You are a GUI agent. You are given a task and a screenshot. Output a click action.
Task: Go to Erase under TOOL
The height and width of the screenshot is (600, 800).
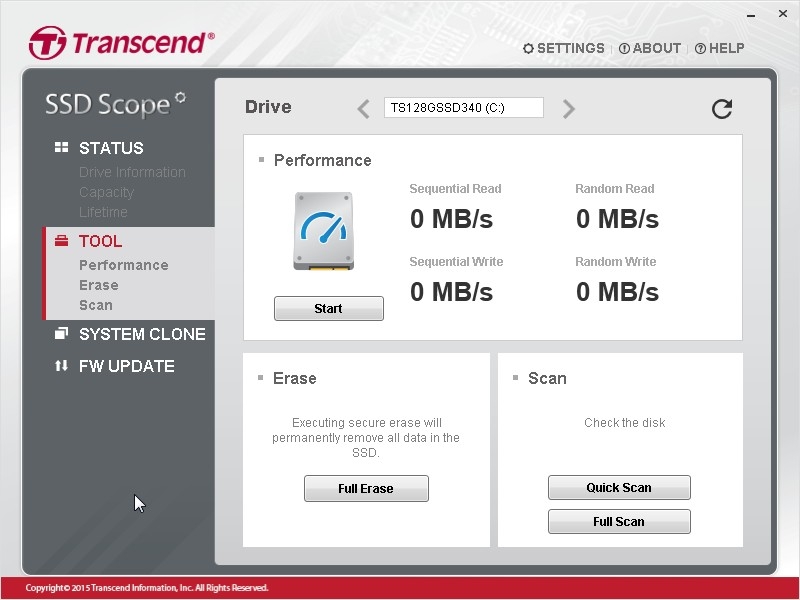pyautogui.click(x=99, y=285)
